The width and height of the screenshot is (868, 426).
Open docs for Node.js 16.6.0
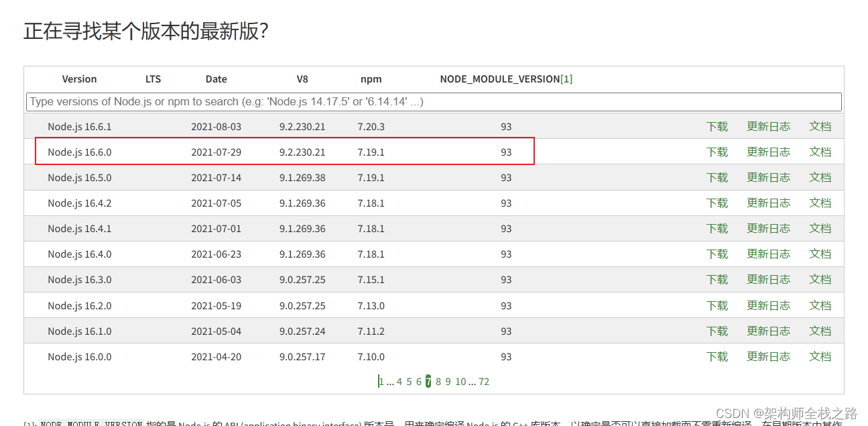820,152
